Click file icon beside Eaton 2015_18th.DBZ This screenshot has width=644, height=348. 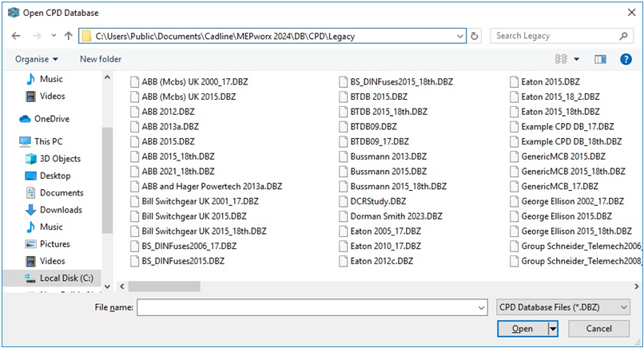click(x=515, y=112)
